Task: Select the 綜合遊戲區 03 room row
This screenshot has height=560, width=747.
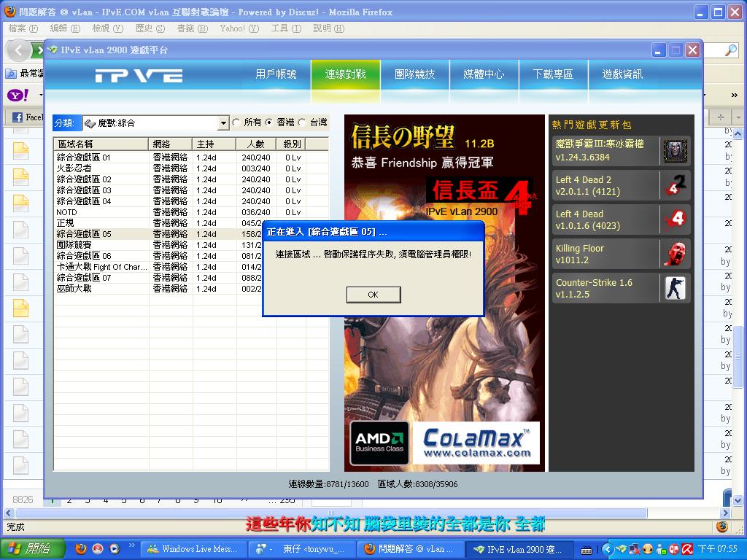Action: coord(190,190)
